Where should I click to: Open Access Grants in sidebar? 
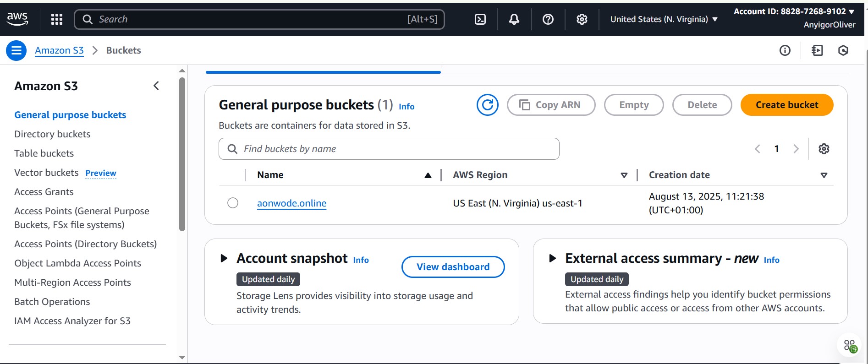[x=44, y=192]
